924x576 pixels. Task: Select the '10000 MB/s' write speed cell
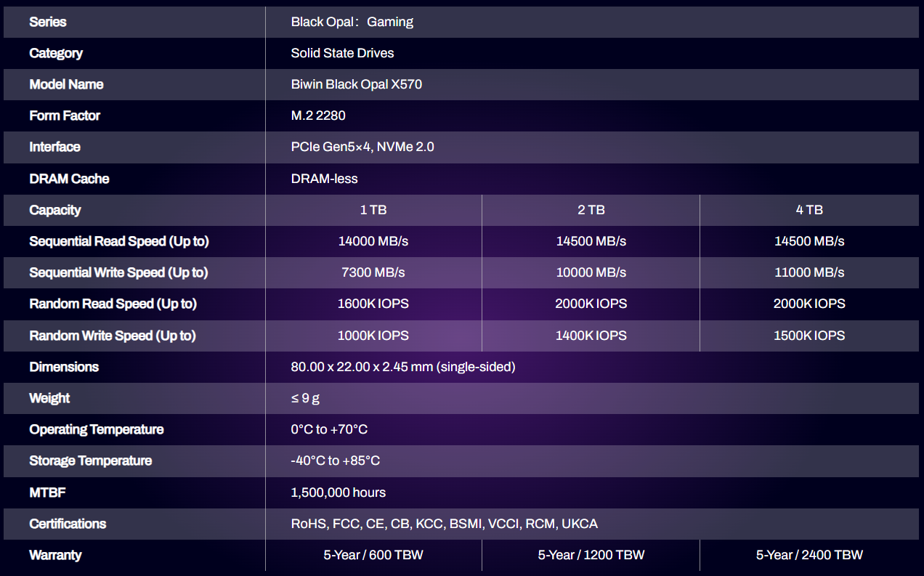pyautogui.click(x=591, y=272)
